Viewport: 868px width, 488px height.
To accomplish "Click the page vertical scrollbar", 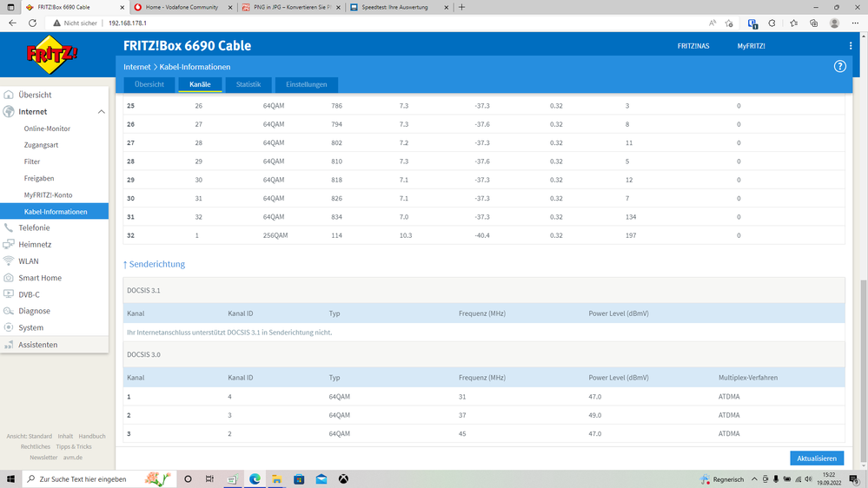I will click(x=865, y=373).
